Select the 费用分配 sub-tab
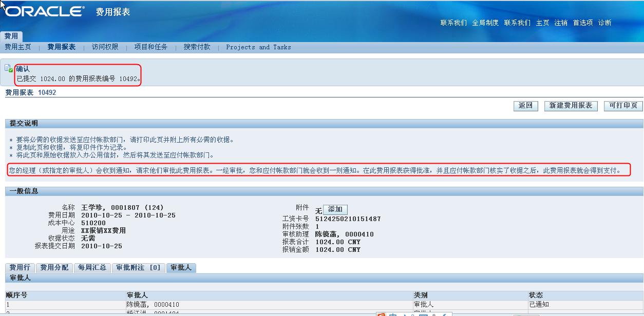The width and height of the screenshot is (644, 316). pos(53,267)
